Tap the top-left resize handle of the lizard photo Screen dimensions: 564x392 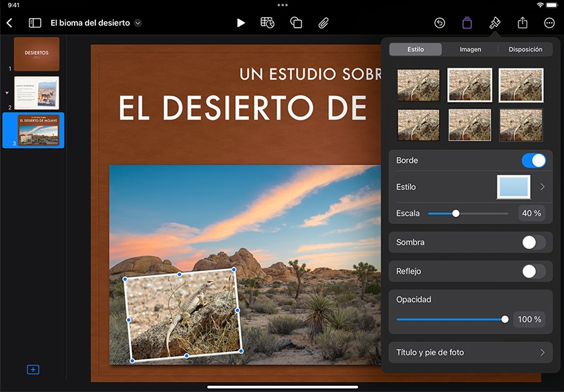125,279
